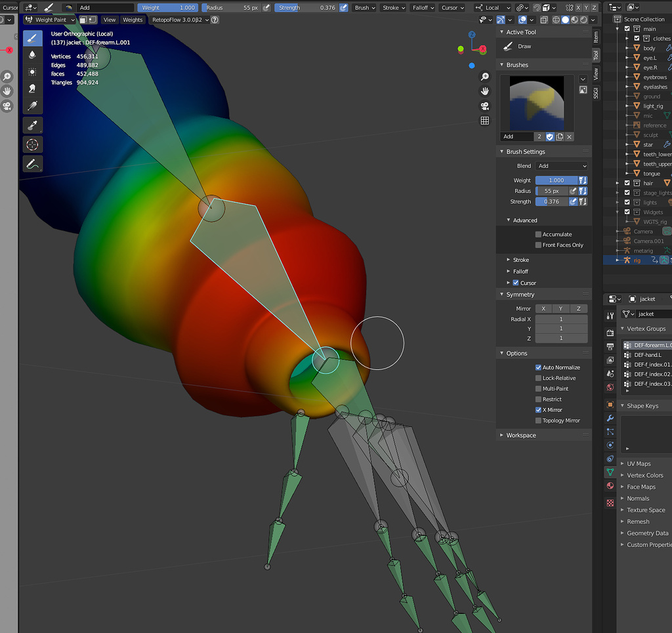672x633 pixels.
Task: Open the Local orientation dropdown
Action: pos(493,8)
